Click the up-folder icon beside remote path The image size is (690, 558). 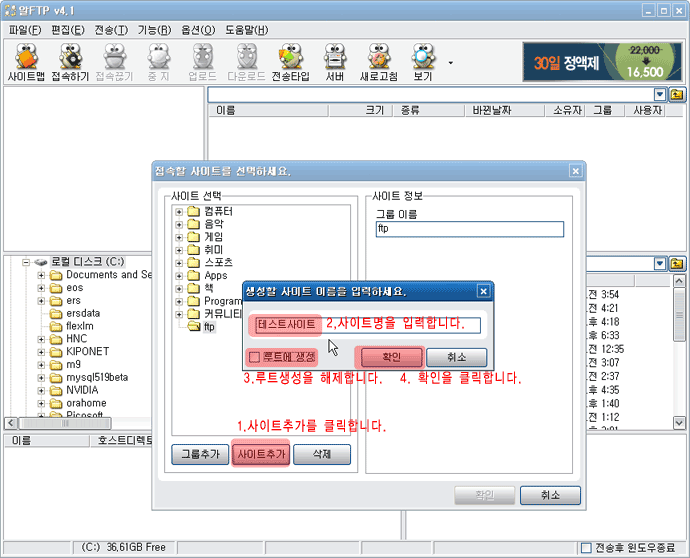tap(677, 95)
